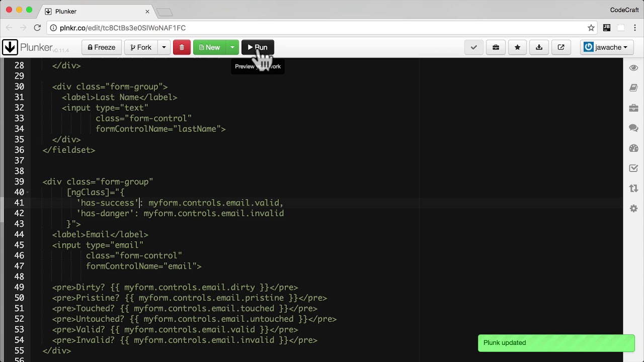Click the checkmark toolbar button
The image size is (644, 362).
click(x=473, y=47)
